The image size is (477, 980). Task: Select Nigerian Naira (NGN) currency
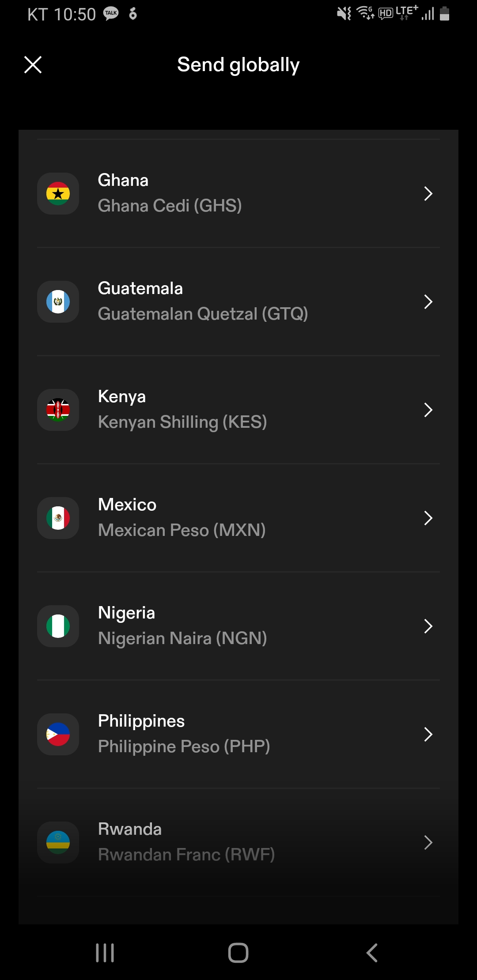point(182,638)
